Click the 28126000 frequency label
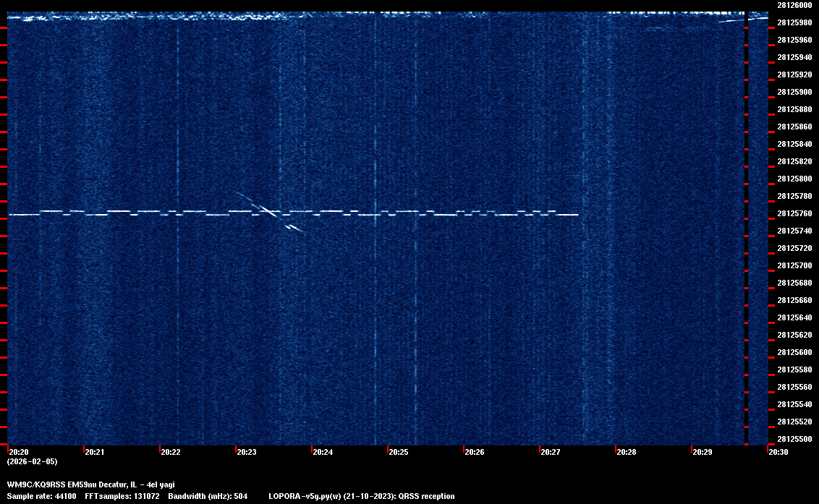This screenshot has width=819, height=504. 794,5
